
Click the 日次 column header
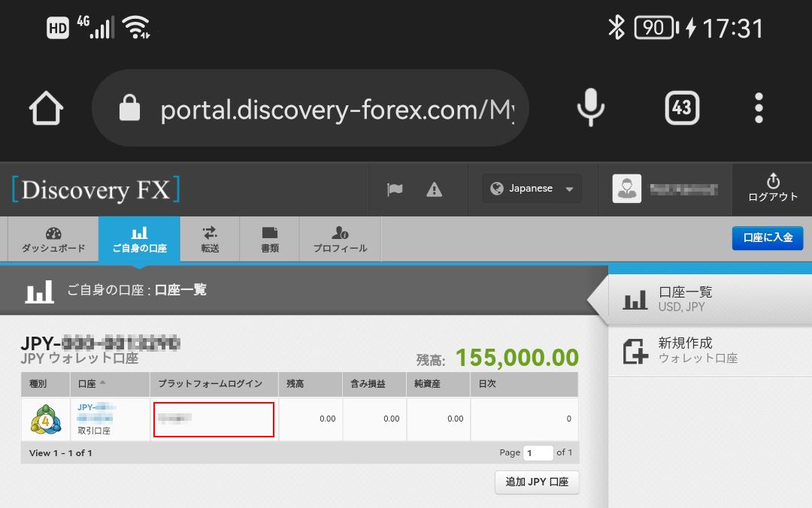(524, 384)
